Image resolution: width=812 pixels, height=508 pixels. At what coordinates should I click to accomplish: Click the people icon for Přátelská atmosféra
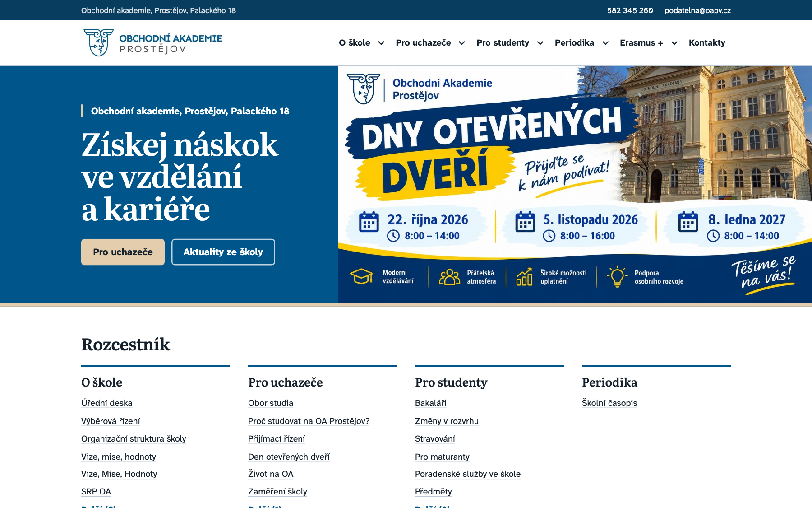point(449,277)
